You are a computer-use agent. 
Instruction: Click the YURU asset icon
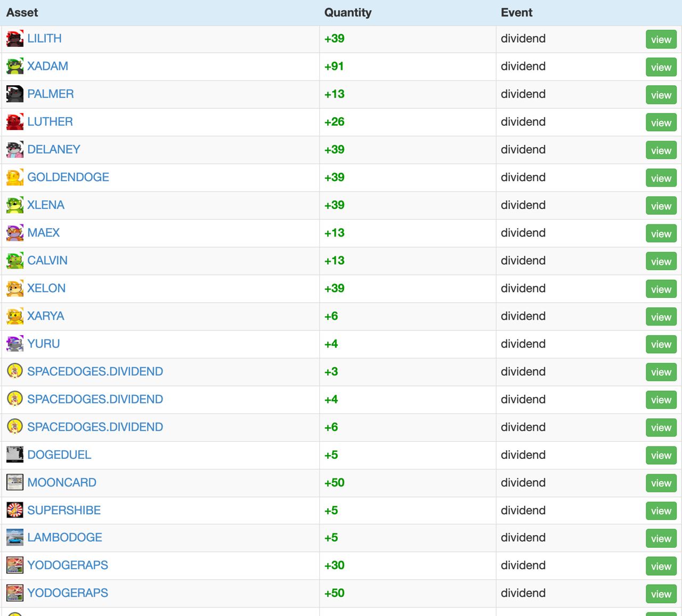click(x=15, y=344)
